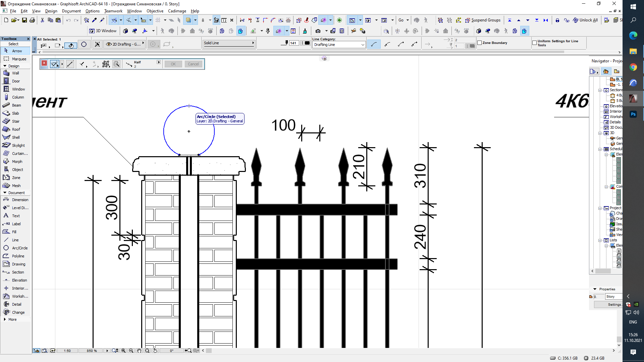Enable Uniform Settings for Line Tools checkbox
This screenshot has height=362, width=644.
pyautogui.click(x=535, y=43)
